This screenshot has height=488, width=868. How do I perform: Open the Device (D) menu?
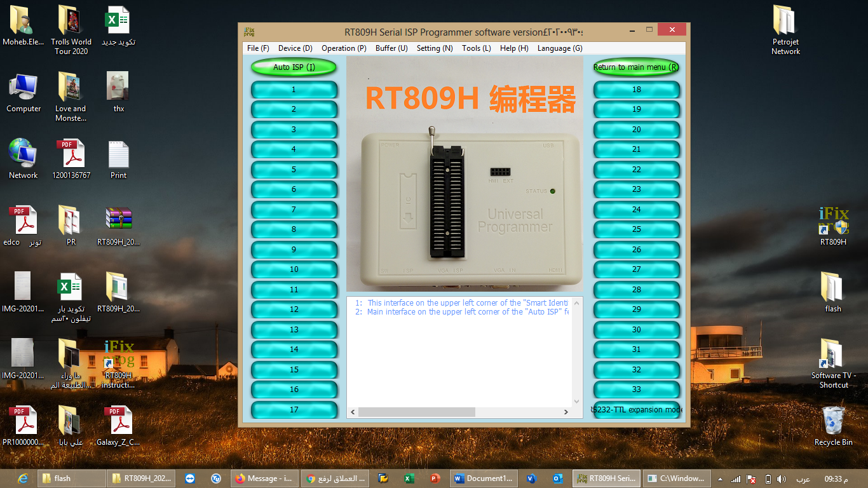[x=295, y=48]
